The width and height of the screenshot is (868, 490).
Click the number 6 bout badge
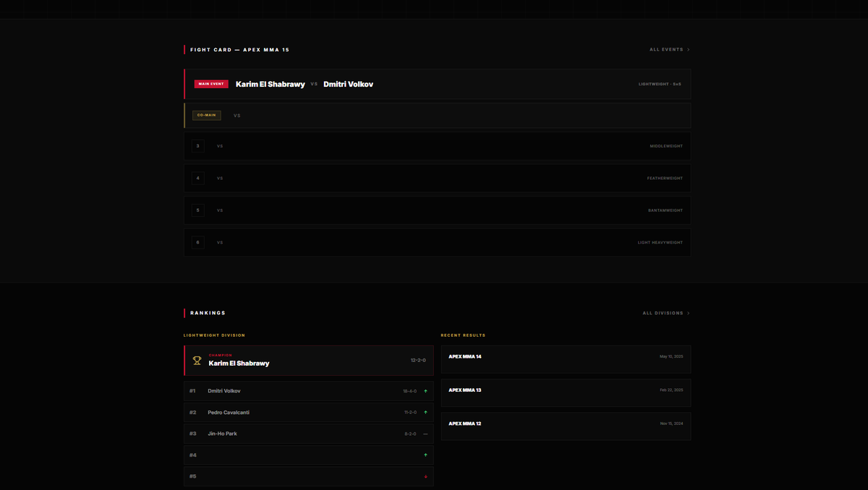(198, 242)
